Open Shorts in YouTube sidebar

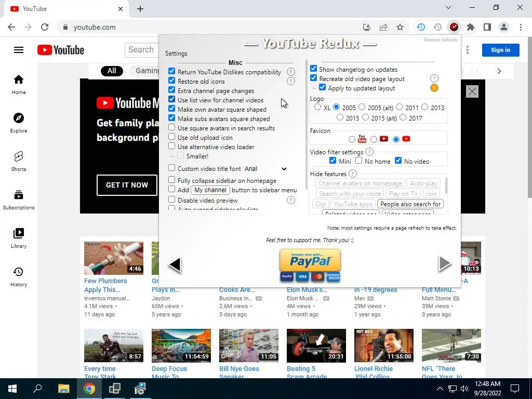tap(19, 162)
